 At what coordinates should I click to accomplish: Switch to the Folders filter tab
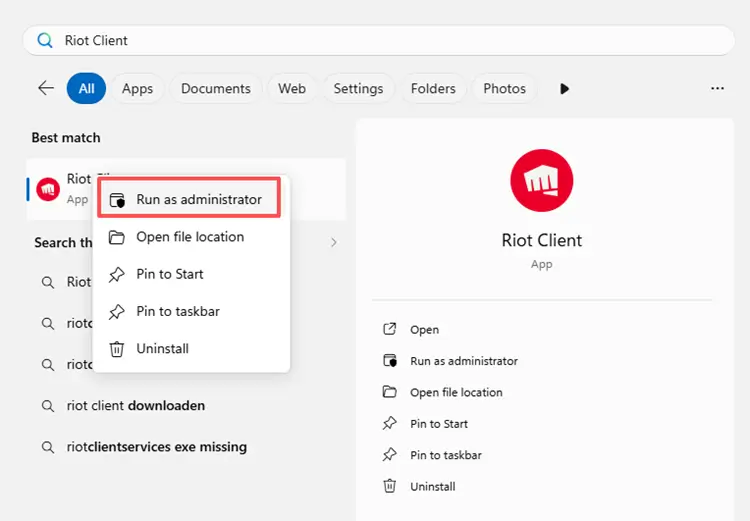click(433, 89)
